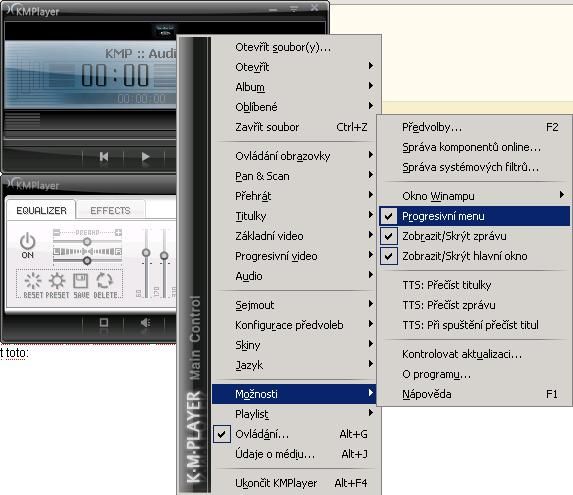
Task: Click the mute speaker icon in equalizer window
Action: pyautogui.click(x=145, y=323)
